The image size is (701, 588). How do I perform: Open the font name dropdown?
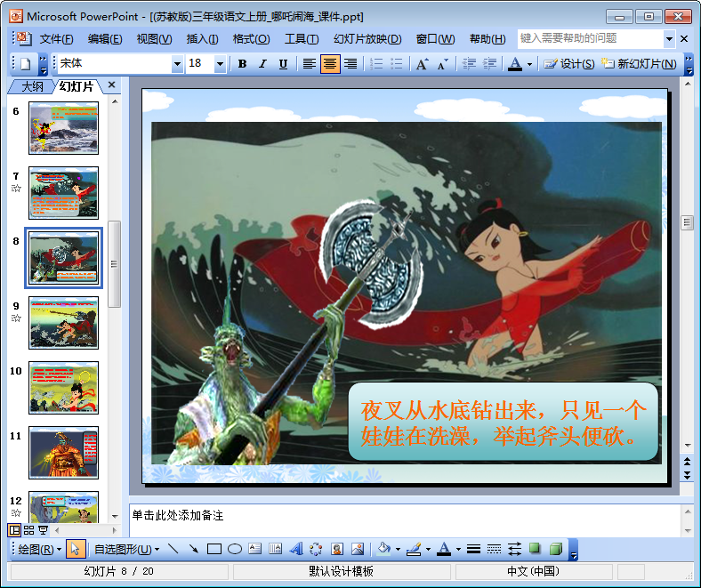coord(177,64)
